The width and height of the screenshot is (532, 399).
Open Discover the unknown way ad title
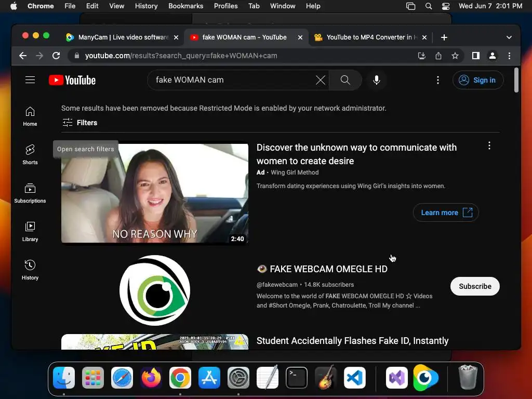(x=356, y=154)
